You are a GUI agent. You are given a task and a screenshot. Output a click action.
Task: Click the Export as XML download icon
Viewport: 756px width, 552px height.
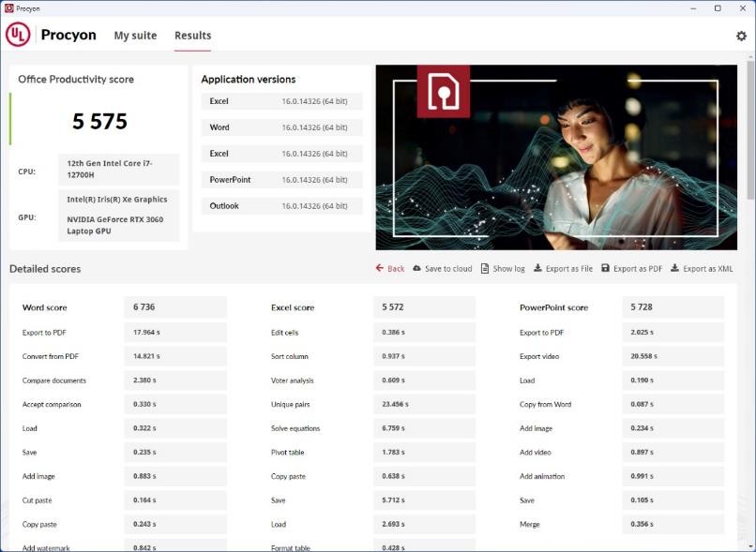675,268
